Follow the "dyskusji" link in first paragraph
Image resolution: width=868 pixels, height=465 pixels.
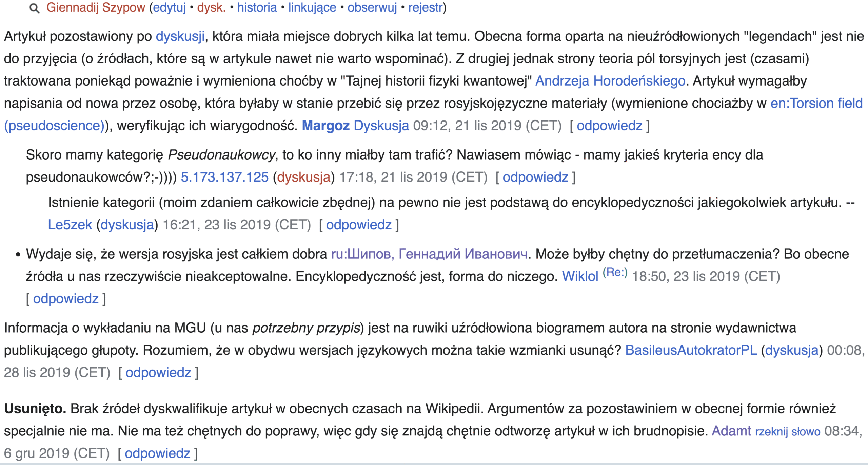tap(180, 36)
